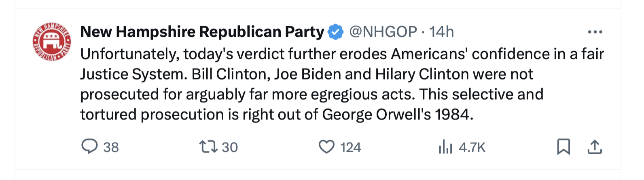
Task: Open New Hampshire Republican Party profile name
Action: [202, 32]
